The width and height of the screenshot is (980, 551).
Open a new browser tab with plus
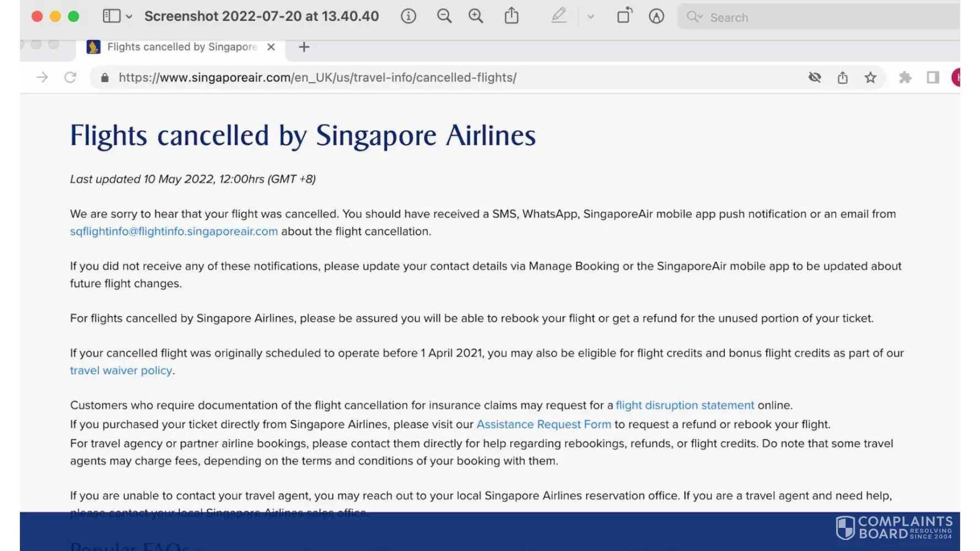click(x=304, y=47)
